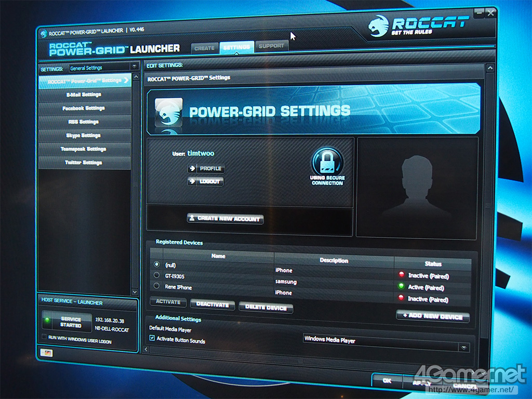Click the ACTIVATE button
This screenshot has width=532, height=399.
pyautogui.click(x=168, y=302)
